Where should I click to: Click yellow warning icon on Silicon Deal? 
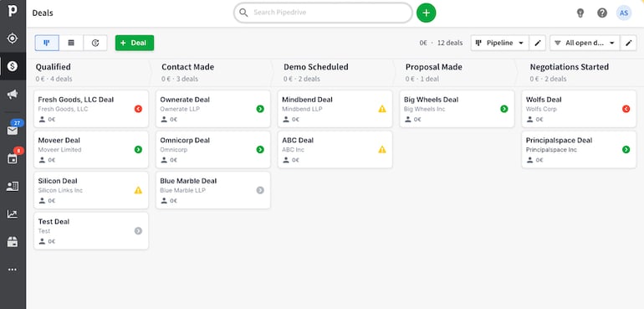pos(138,190)
